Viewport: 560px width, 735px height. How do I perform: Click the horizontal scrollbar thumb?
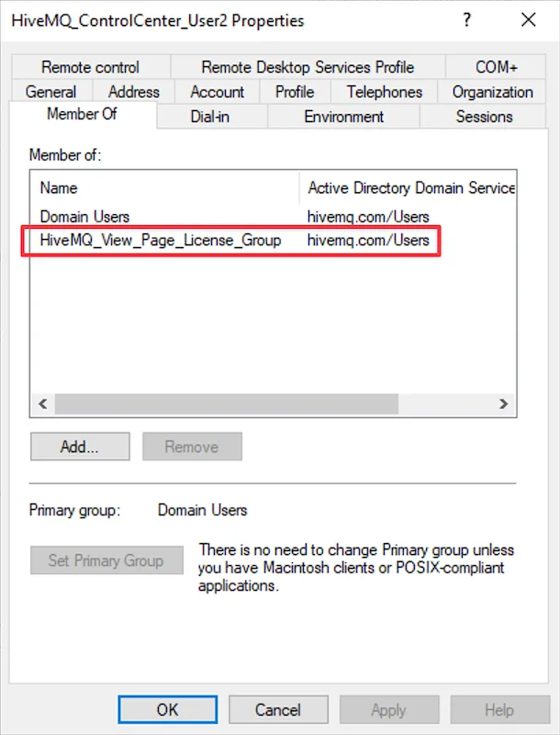(227, 403)
